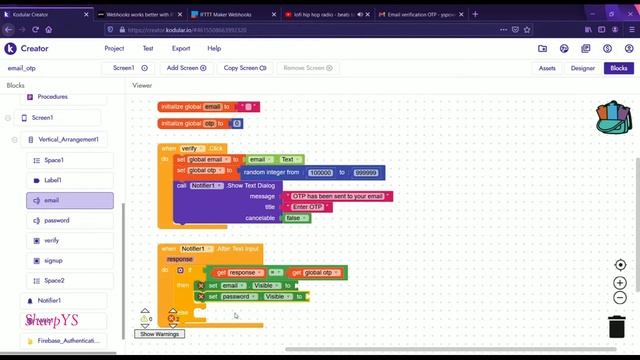
Task: Click the workspace horizontal scrollbar
Action: coord(451,349)
